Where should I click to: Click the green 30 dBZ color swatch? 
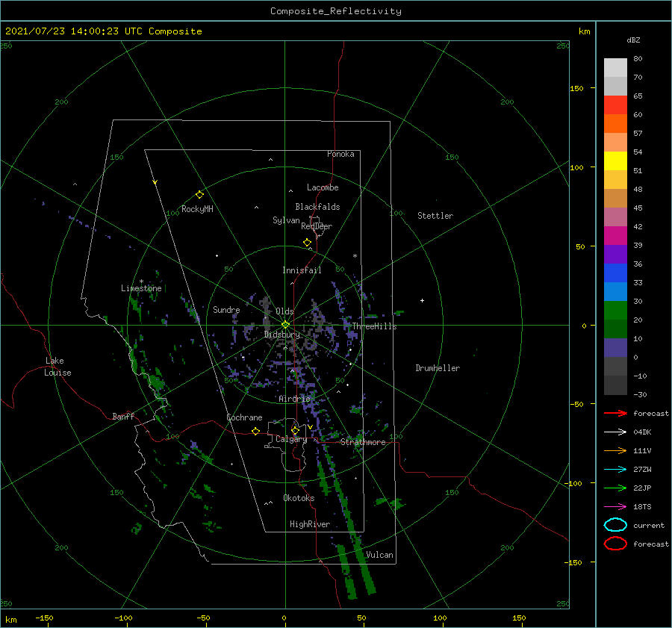click(615, 310)
